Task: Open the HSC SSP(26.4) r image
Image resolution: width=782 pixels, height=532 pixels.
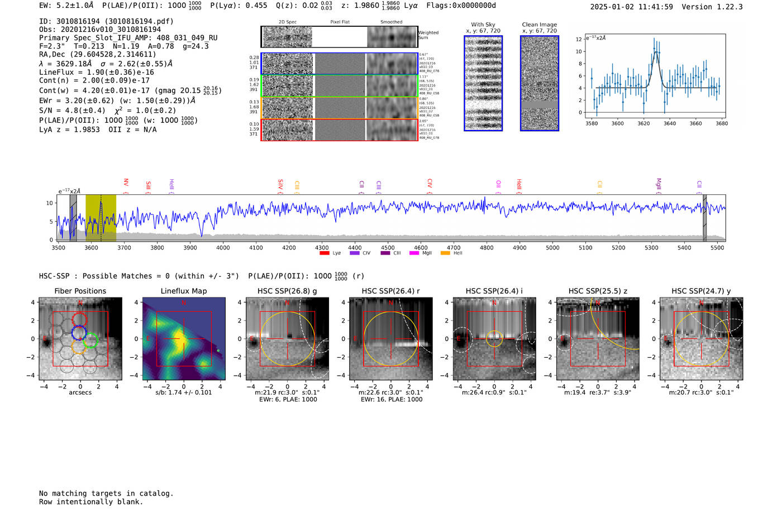Action: tap(391, 339)
